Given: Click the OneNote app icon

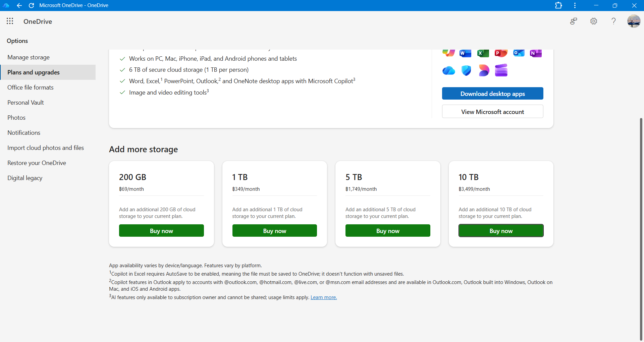Looking at the screenshot, I should click(x=536, y=53).
